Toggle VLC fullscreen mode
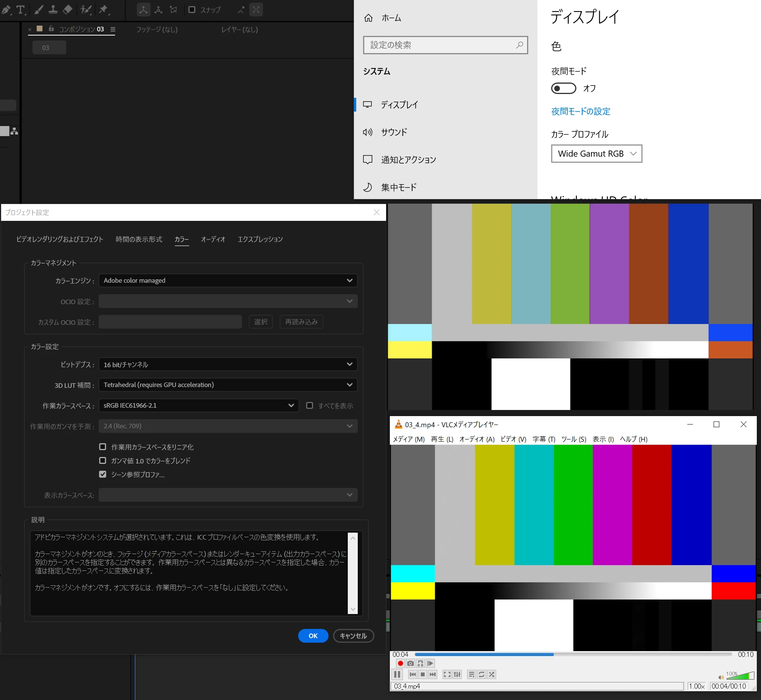This screenshot has height=700, width=761. [447, 674]
